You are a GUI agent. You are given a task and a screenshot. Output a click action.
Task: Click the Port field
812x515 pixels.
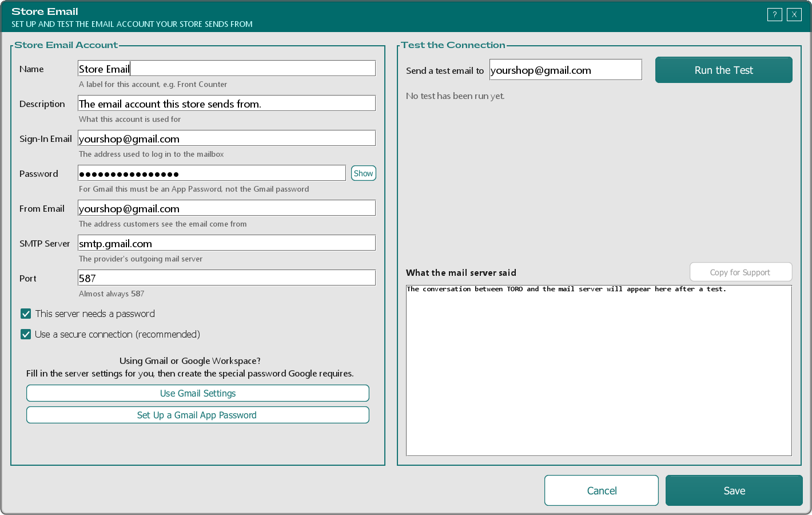[x=226, y=278]
